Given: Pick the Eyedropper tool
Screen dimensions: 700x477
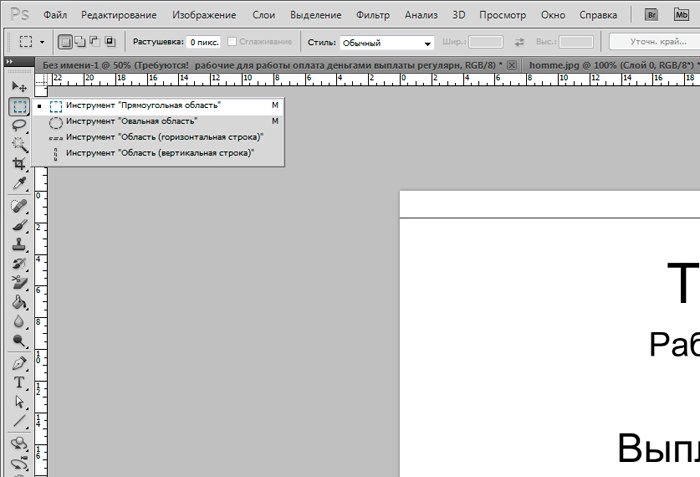Looking at the screenshot, I should [19, 183].
